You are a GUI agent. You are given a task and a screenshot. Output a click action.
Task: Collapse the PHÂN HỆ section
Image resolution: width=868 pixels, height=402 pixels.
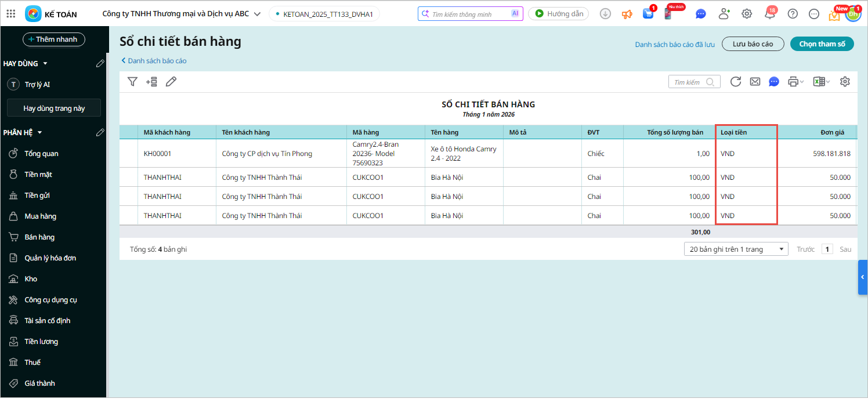click(x=40, y=133)
